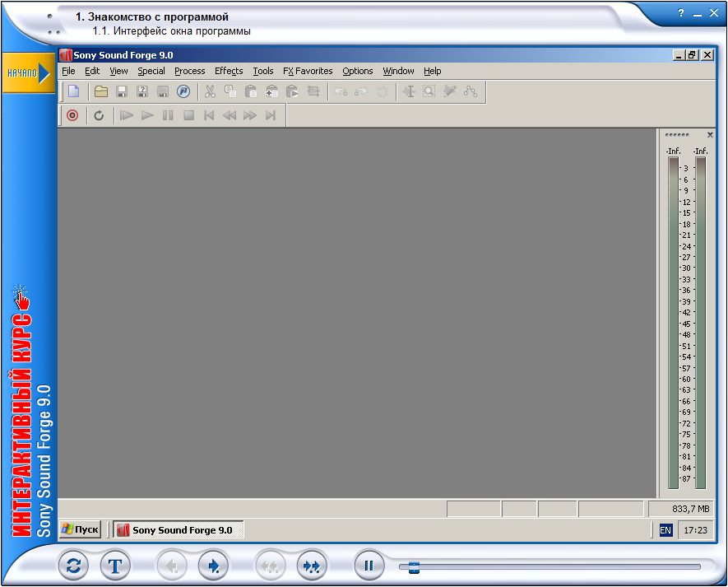Open the Options menu

(358, 71)
